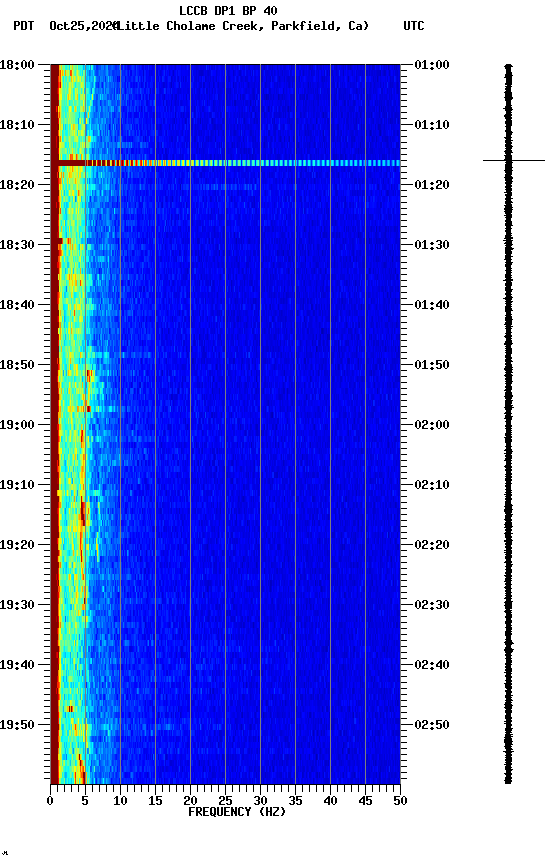Click the title text 'LCCB DP1 BP 40'
Screen dimensions: 552x864
point(228,10)
